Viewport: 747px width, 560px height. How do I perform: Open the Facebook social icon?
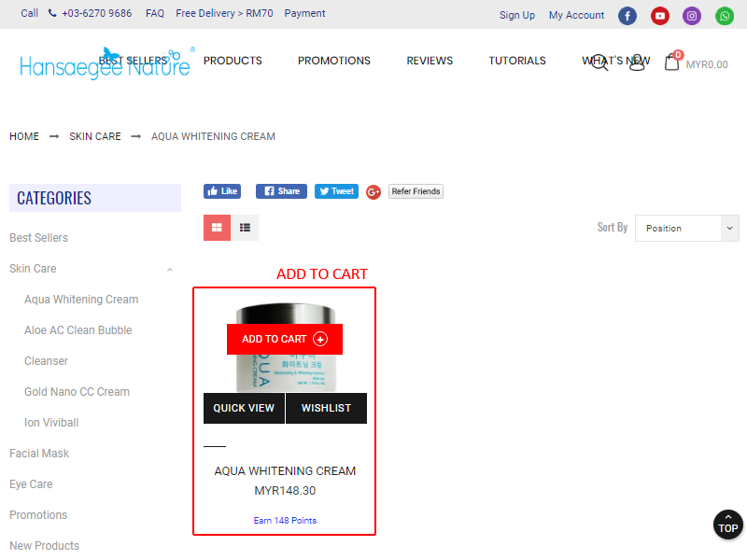[x=627, y=16]
